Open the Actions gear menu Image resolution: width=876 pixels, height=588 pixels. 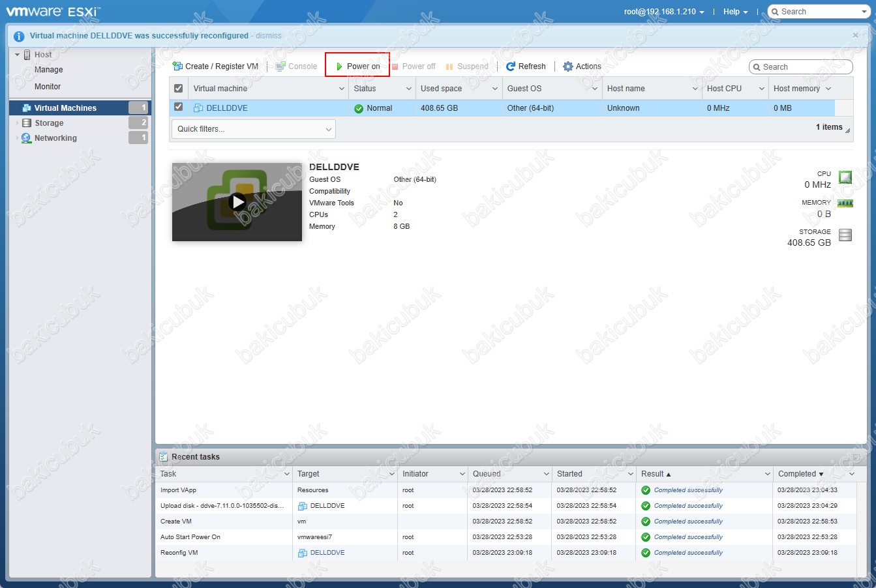[582, 66]
